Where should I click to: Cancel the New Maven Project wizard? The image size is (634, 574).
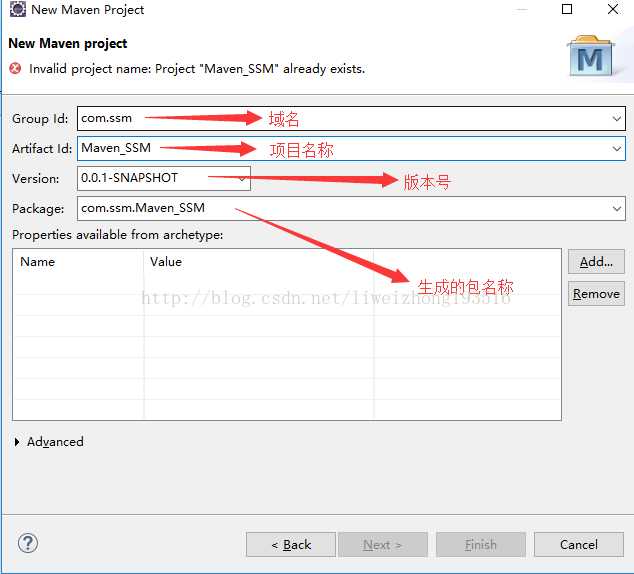(x=579, y=544)
